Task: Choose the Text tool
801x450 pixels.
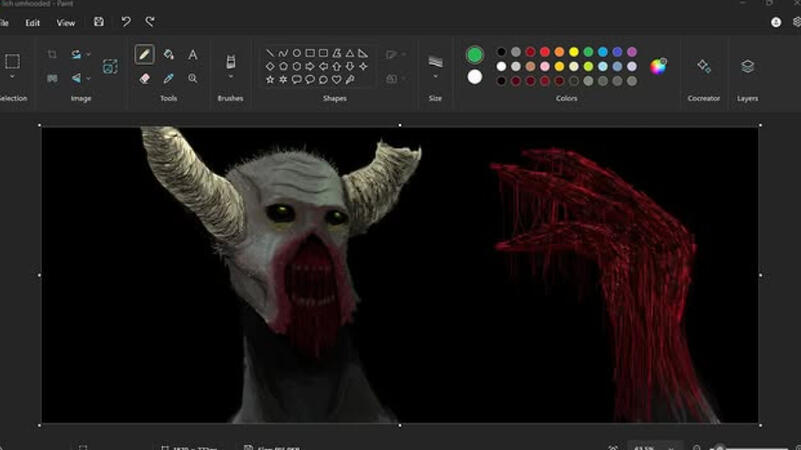Action: click(193, 55)
